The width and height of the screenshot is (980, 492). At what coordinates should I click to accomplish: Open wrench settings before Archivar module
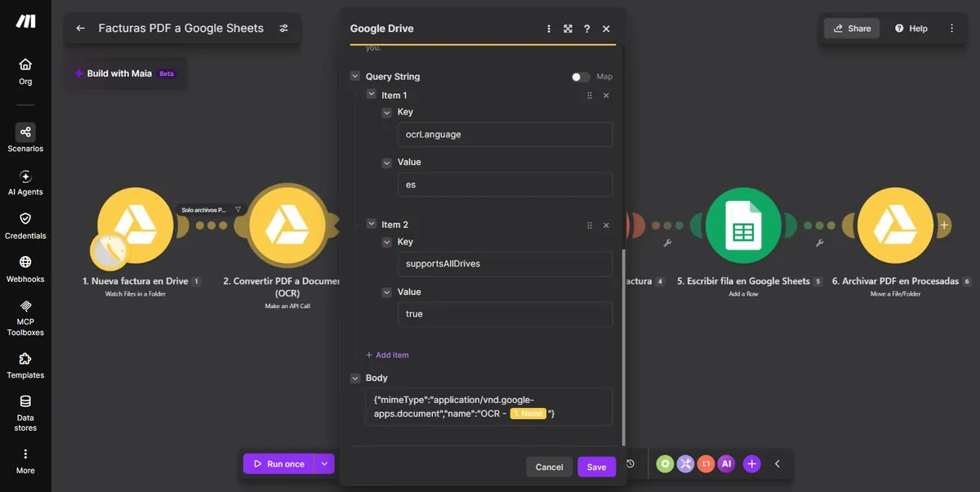819,243
